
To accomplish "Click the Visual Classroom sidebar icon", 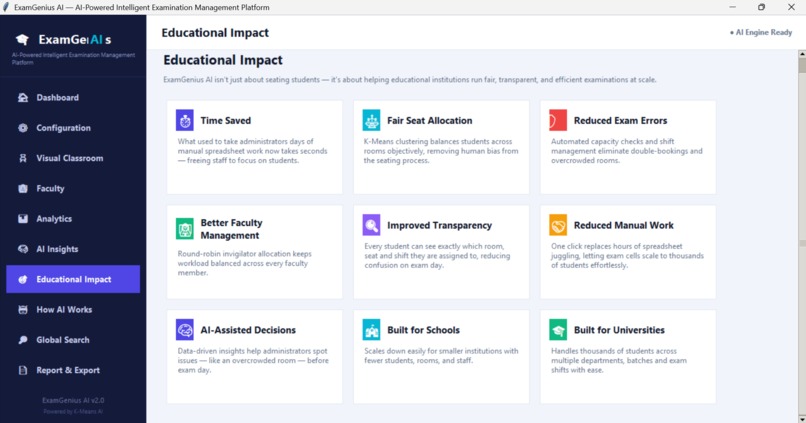I will click(x=23, y=158).
